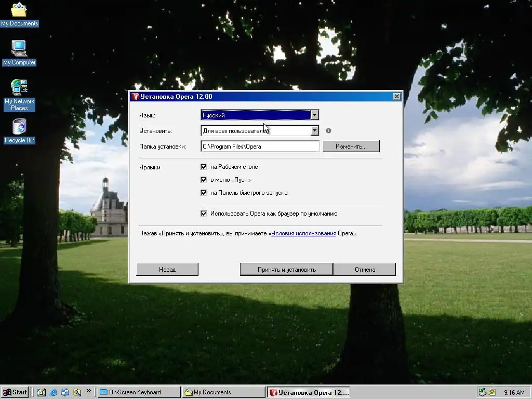This screenshot has height=399, width=532.
Task: Click the 9:16 AM taskbar clock
Action: pos(514,393)
